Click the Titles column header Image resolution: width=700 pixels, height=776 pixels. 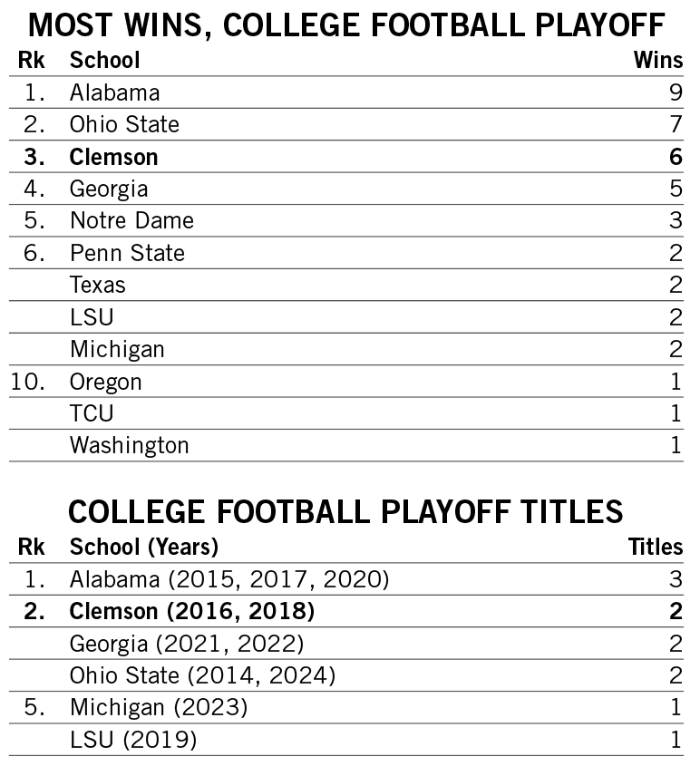pyautogui.click(x=656, y=547)
